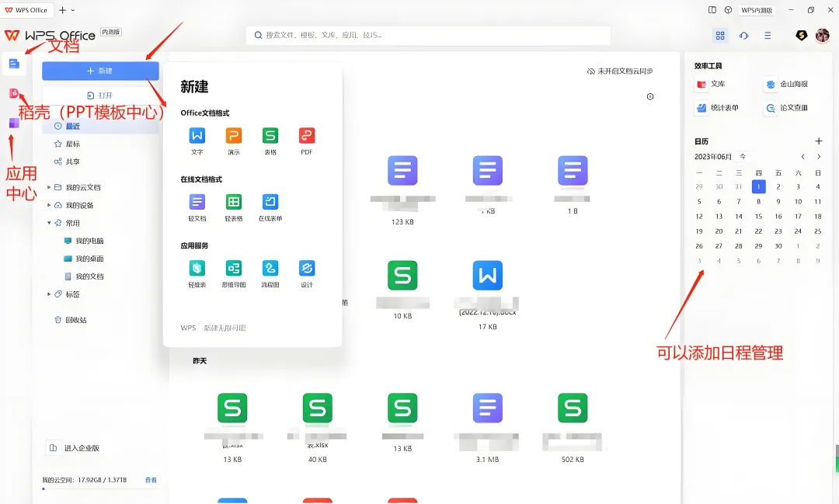Screen dimensions: 839x504
Task: Click the panel layout icon in title bar
Action: point(712,10)
